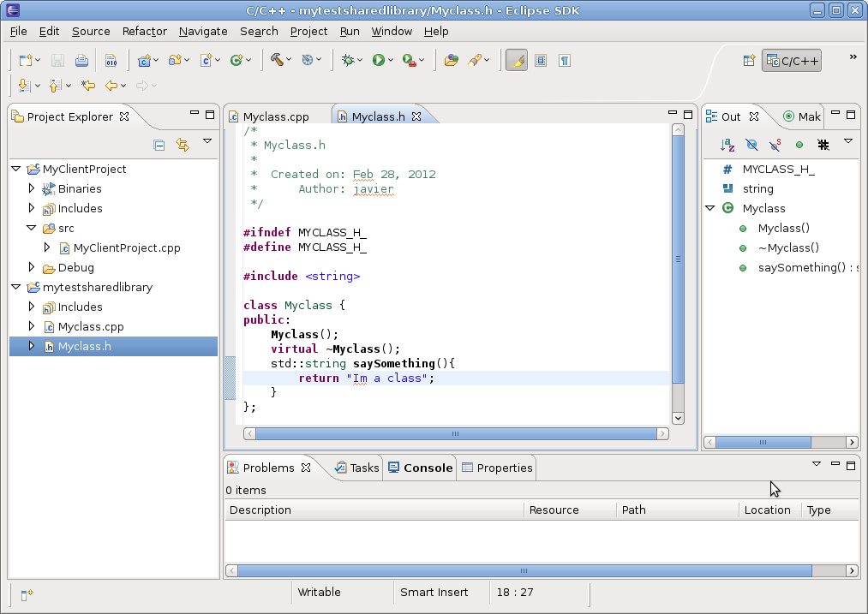Viewport: 868px width, 614px height.
Task: Toggle Mark Occurrences highlighter button
Action: coord(517,60)
